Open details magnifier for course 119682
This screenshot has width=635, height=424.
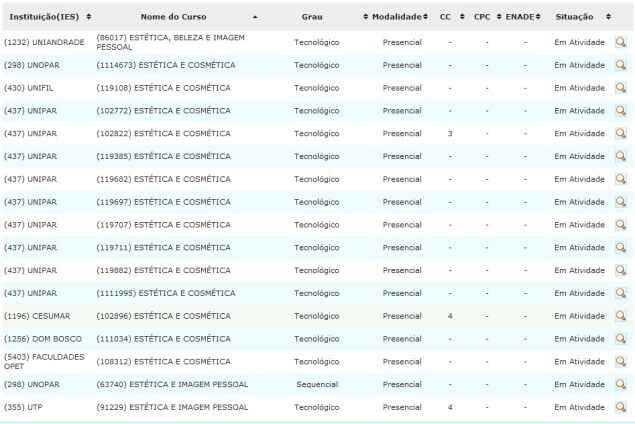[620, 179]
